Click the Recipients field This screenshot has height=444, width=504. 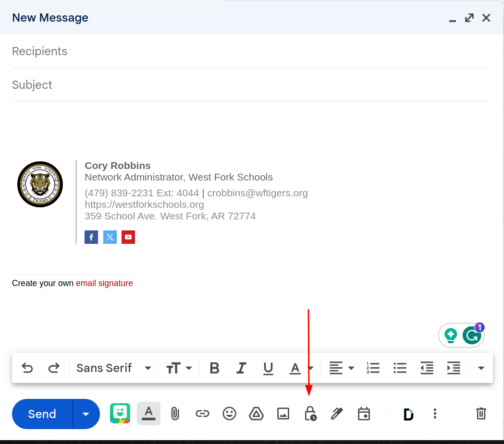tap(251, 51)
